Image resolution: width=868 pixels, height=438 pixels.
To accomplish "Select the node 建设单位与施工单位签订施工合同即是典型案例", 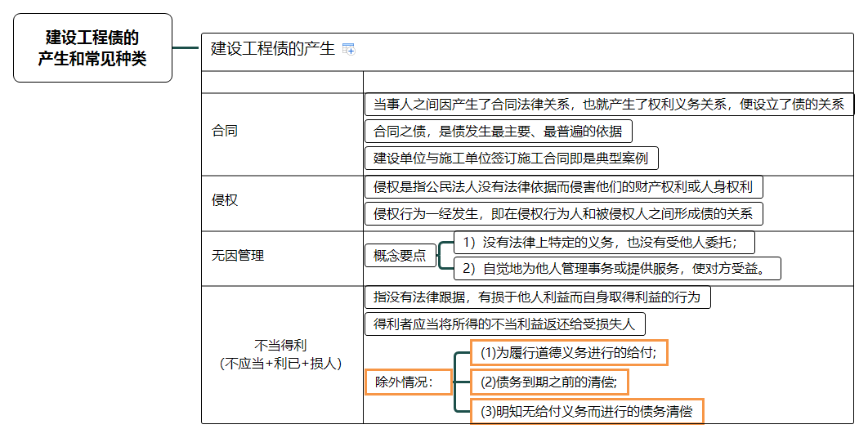I will click(x=511, y=158).
